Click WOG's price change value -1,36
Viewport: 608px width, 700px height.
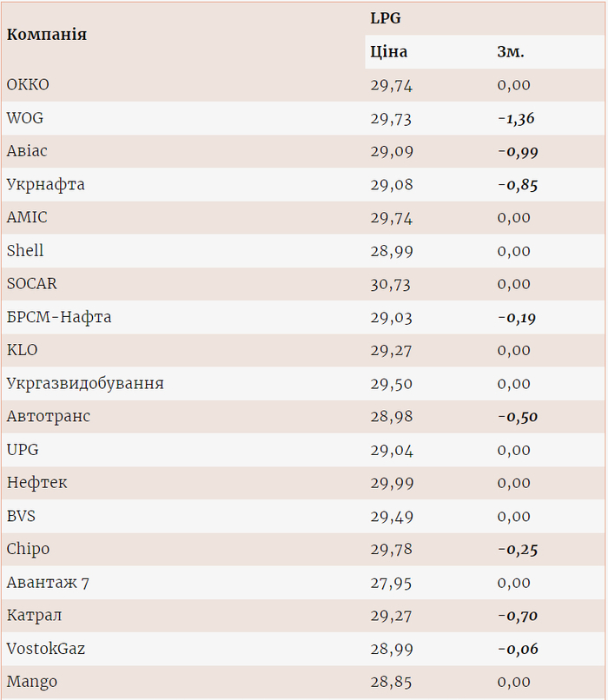[x=516, y=118]
